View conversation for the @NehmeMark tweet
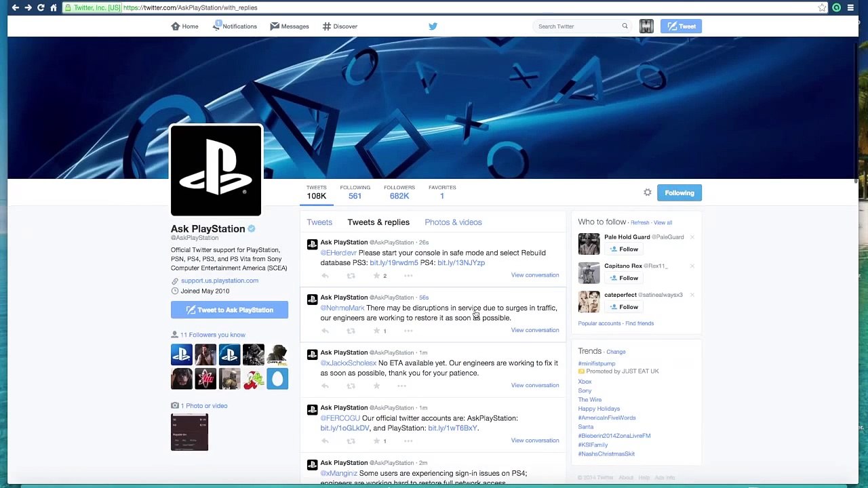 pyautogui.click(x=535, y=330)
